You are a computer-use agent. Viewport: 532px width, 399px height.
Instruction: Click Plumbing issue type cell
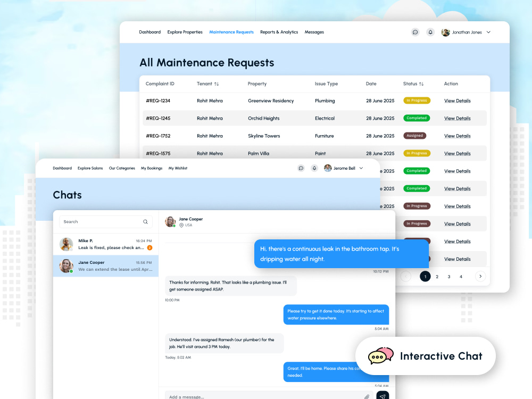pyautogui.click(x=325, y=101)
